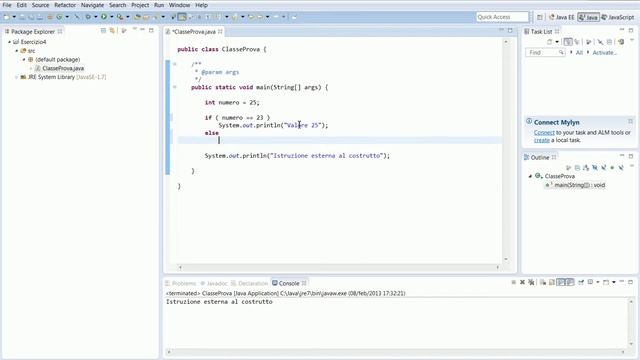This screenshot has height=360, width=640.
Task: Toggle Scroll Lock in Console toolbar
Action: [x=552, y=282]
